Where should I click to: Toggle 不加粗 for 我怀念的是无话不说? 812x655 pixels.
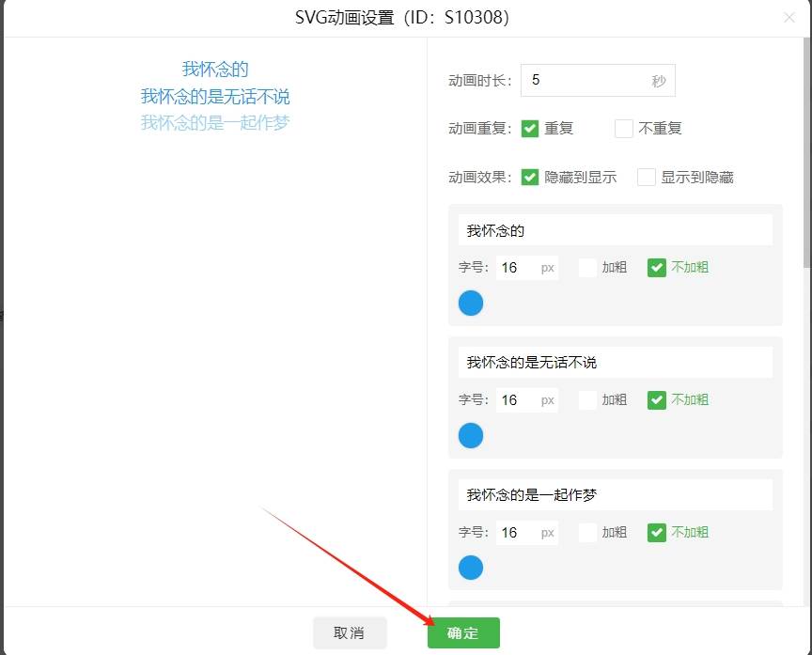tap(657, 400)
